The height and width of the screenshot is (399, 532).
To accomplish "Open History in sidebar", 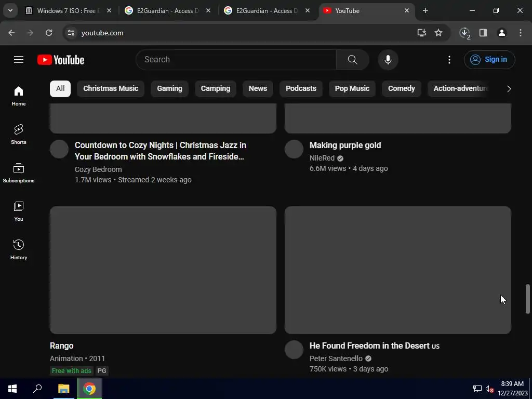I will tap(19, 249).
